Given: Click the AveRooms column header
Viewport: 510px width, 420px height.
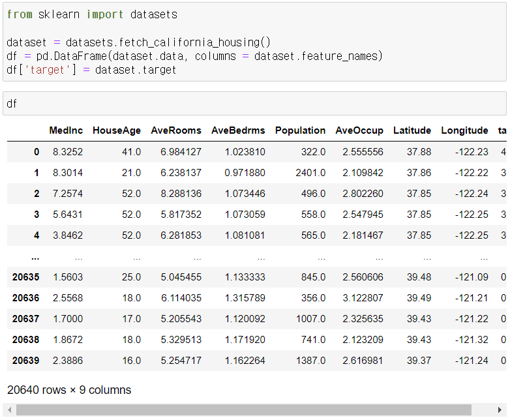Looking at the screenshot, I should pyautogui.click(x=176, y=130).
